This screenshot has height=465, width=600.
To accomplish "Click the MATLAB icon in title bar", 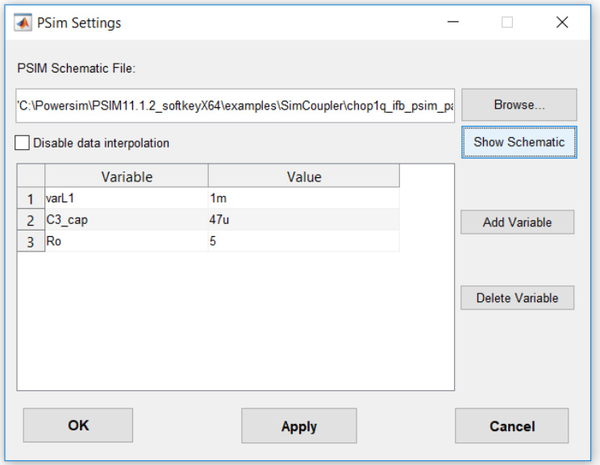I will click(x=25, y=21).
